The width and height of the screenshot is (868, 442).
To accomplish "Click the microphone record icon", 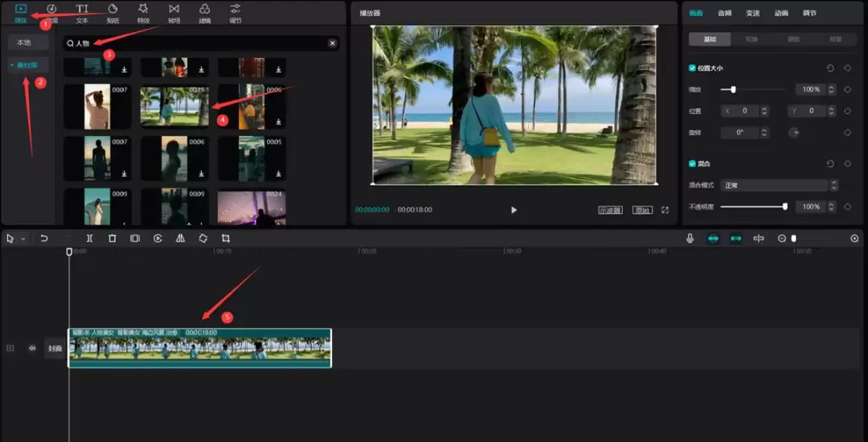I will click(x=690, y=239).
